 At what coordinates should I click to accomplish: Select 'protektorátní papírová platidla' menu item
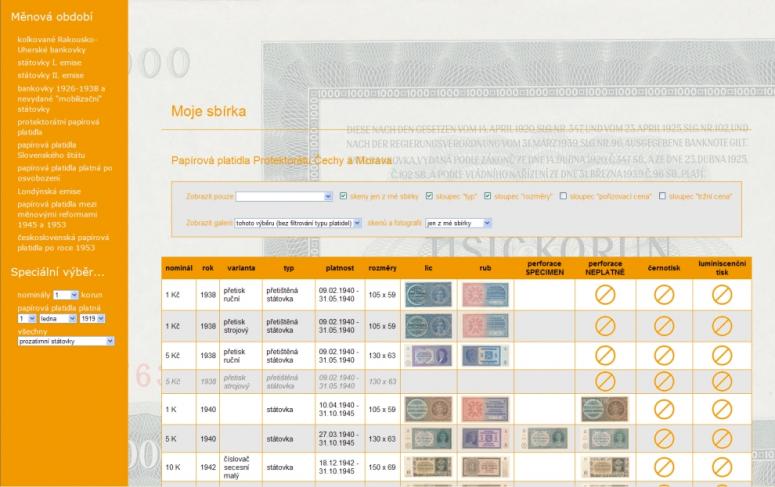pos(58,127)
